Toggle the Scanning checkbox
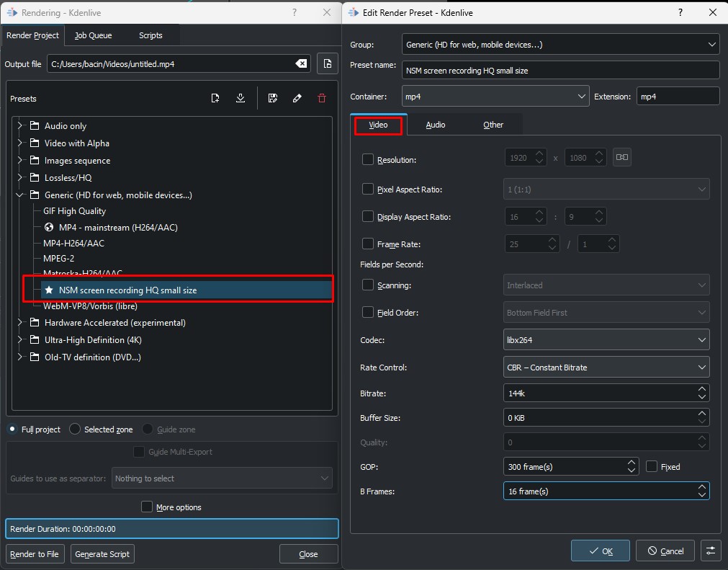The width and height of the screenshot is (728, 570). [368, 285]
